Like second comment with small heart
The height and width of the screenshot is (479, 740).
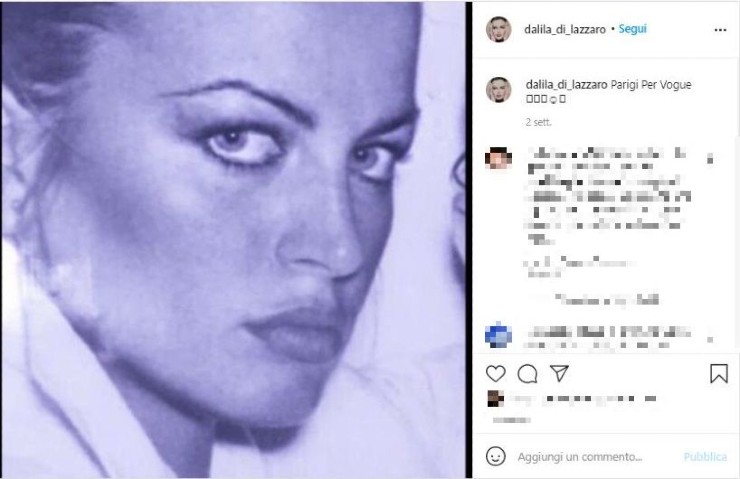(x=710, y=339)
